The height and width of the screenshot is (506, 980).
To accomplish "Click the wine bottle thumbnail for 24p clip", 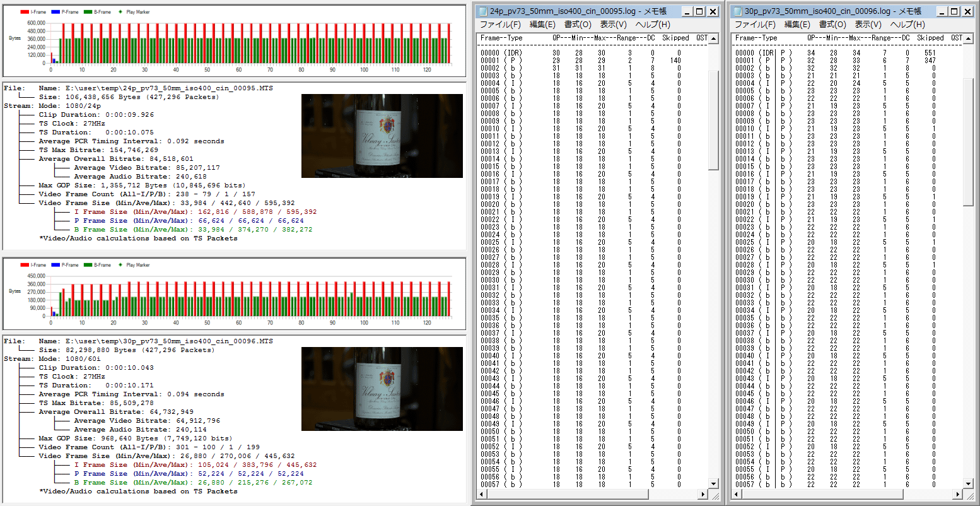I will point(382,136).
